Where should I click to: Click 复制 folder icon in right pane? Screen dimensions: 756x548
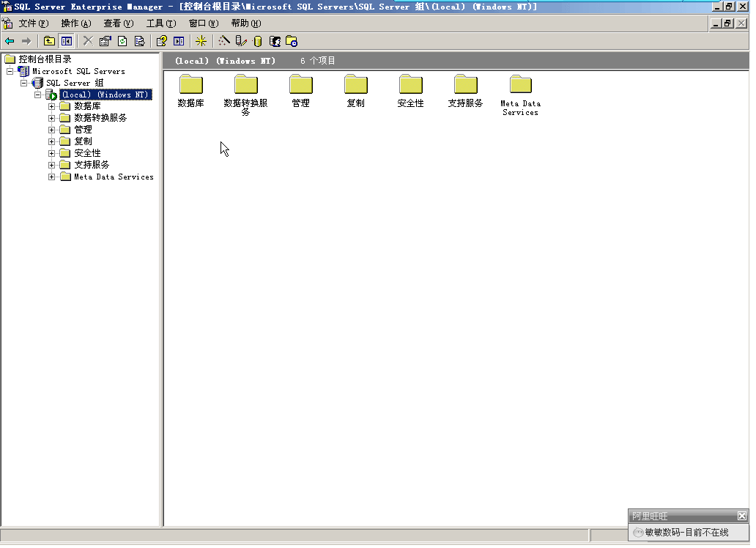356,84
